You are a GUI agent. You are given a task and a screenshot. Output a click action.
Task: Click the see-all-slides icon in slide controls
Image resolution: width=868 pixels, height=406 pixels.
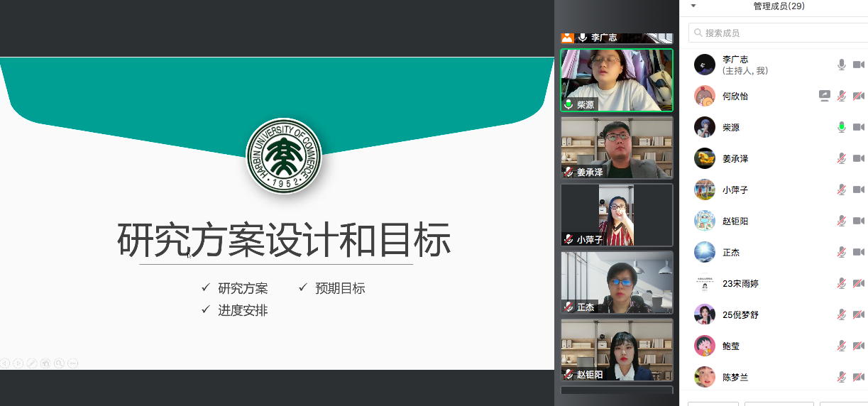pyautogui.click(x=45, y=363)
